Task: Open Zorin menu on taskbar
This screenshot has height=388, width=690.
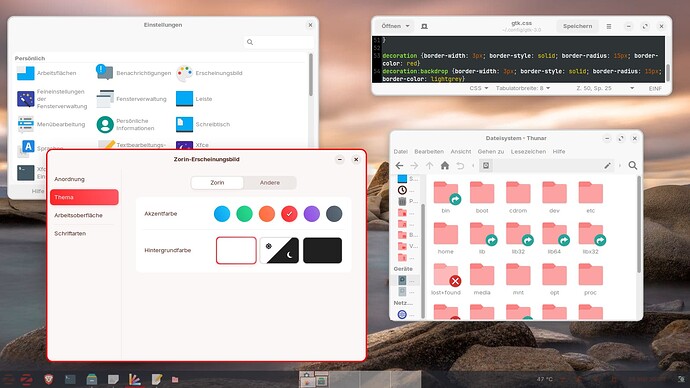Action: [26, 379]
